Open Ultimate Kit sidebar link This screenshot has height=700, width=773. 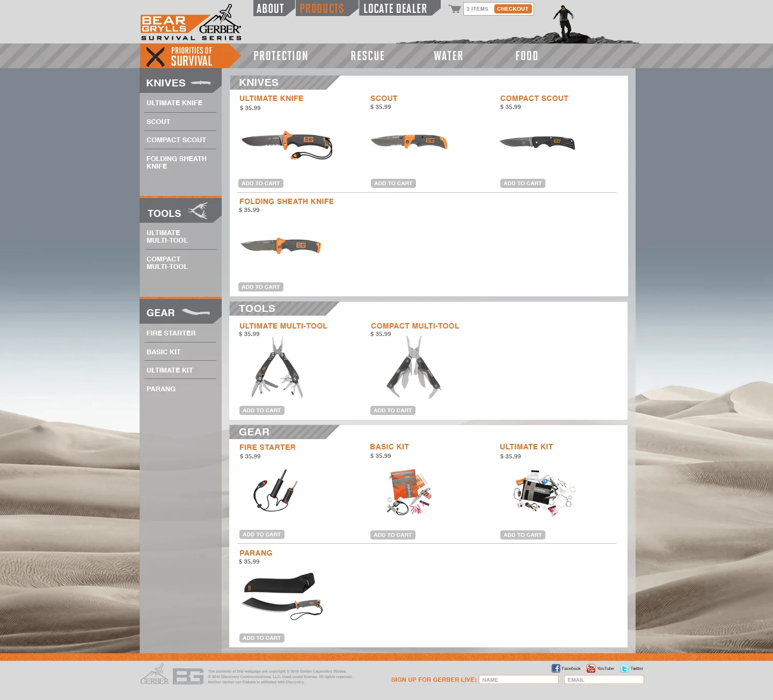coord(170,370)
